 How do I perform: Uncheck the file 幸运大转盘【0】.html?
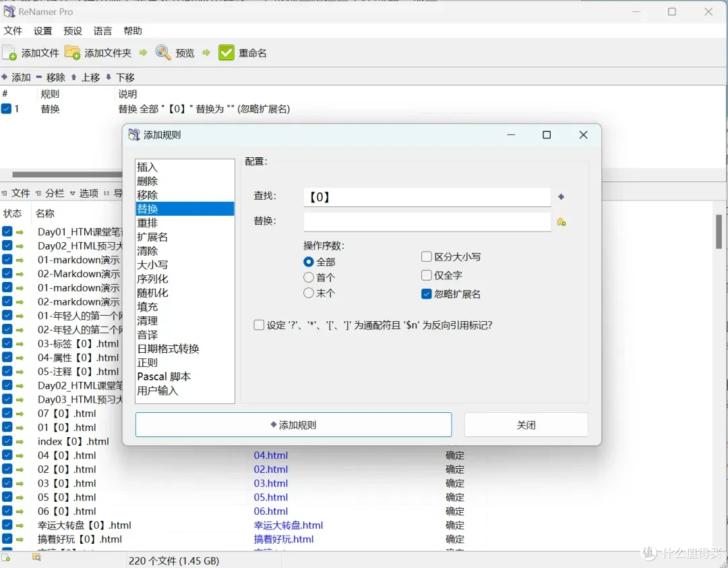coord(7,525)
